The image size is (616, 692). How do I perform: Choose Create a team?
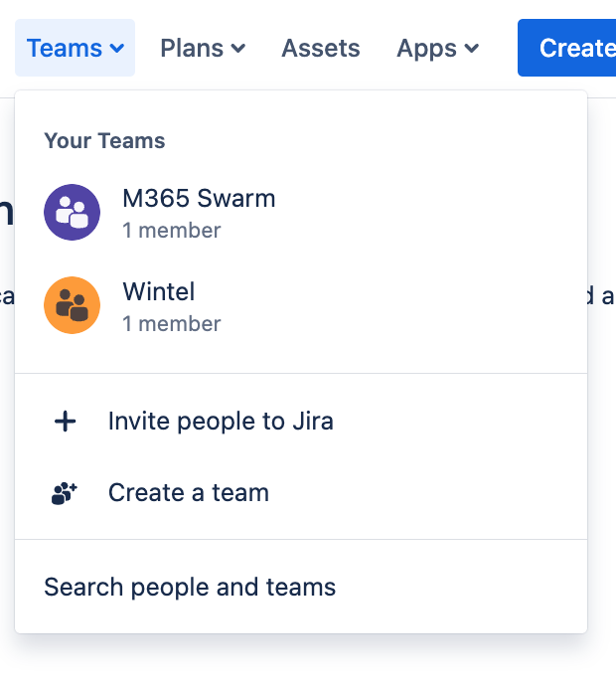coord(301,492)
